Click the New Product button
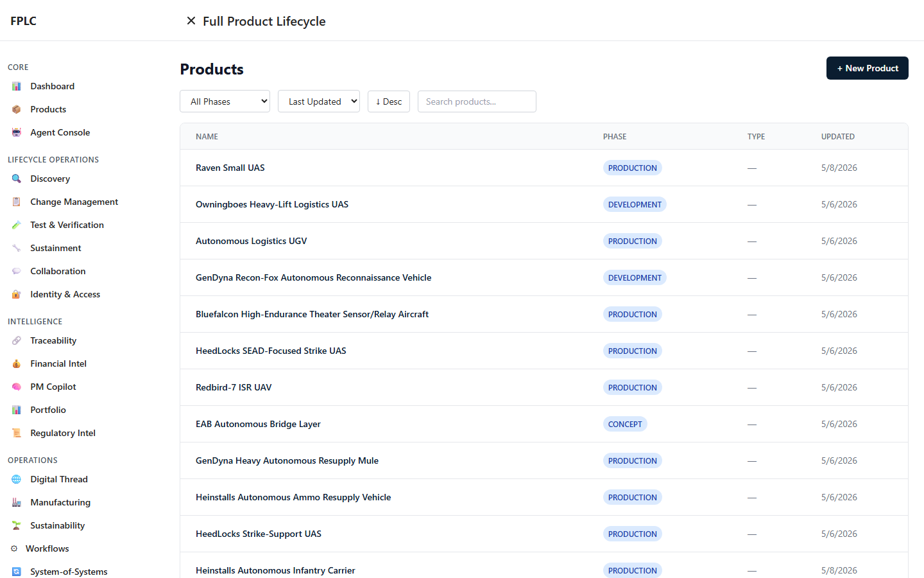Screen dimensions: 924x578 (868, 68)
